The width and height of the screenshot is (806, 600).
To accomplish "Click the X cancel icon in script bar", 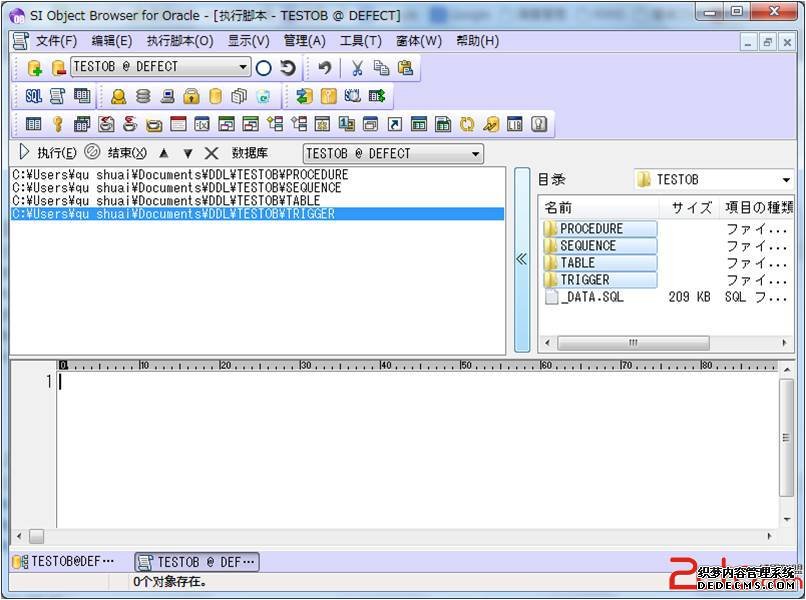I will (x=211, y=153).
